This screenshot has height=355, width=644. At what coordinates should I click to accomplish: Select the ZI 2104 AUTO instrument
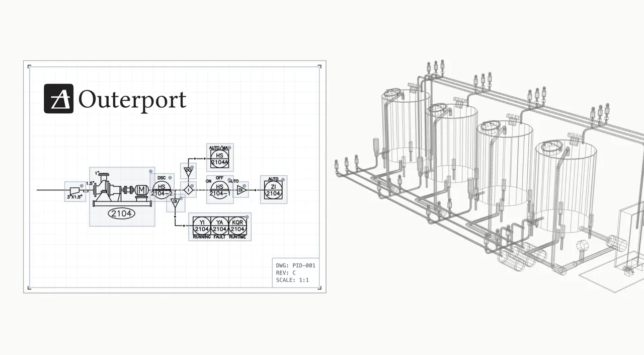pos(274,189)
